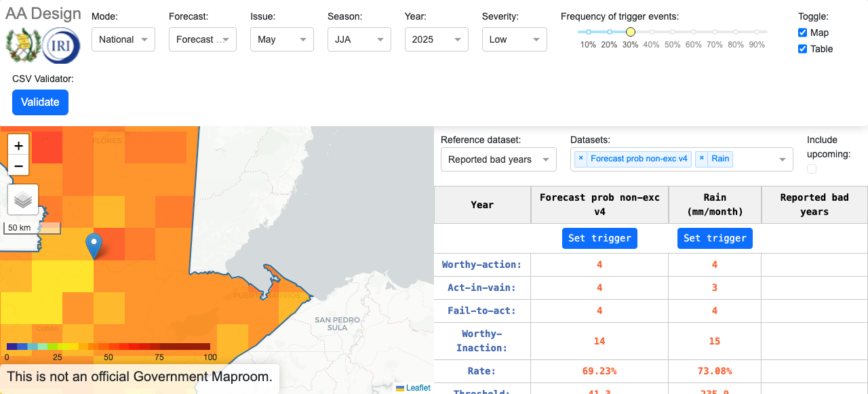Open the map layers control
The image size is (868, 394).
pyautogui.click(x=23, y=199)
